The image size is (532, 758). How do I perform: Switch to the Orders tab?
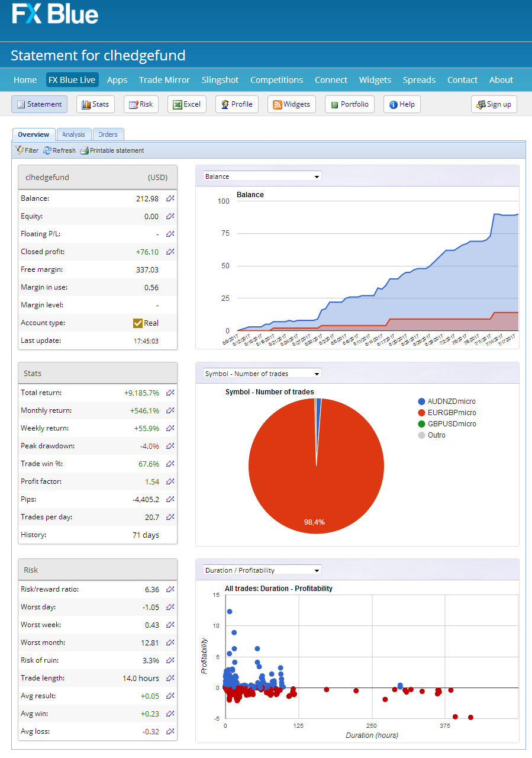point(108,134)
